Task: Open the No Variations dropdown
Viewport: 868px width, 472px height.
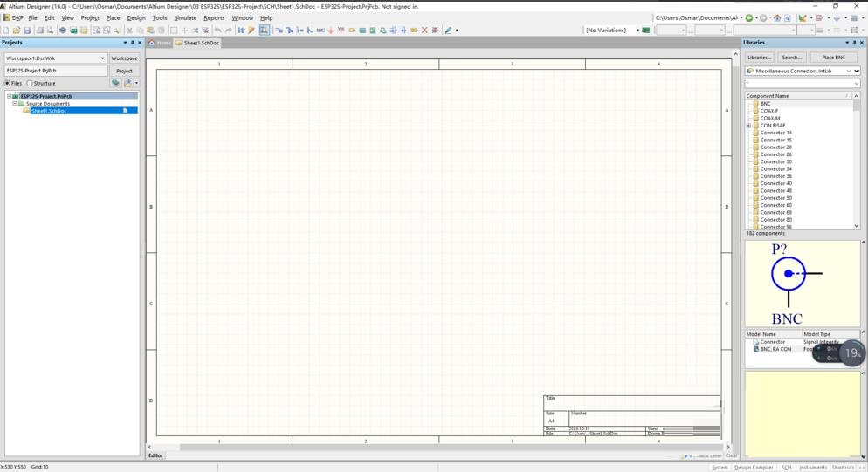Action: (637, 30)
